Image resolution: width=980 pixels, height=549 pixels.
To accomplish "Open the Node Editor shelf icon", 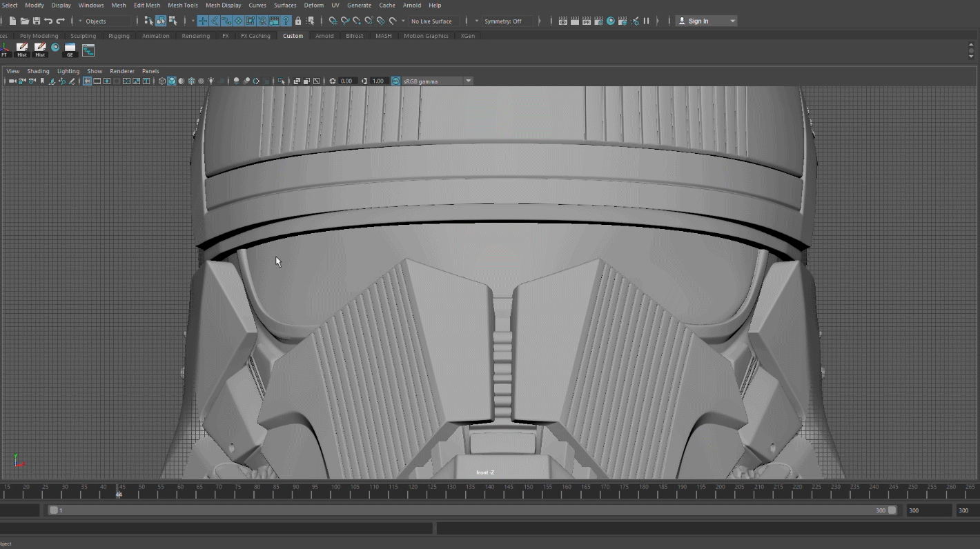I will click(x=88, y=50).
